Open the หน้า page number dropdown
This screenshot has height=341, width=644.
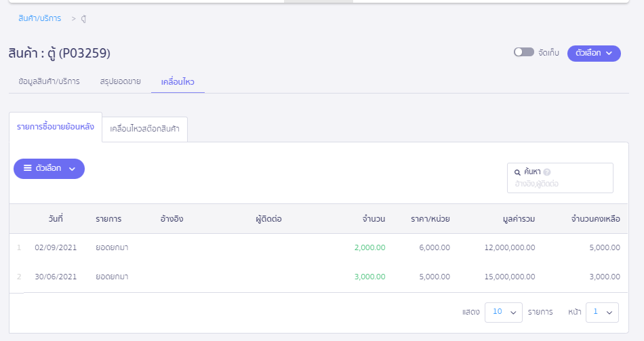(x=602, y=312)
